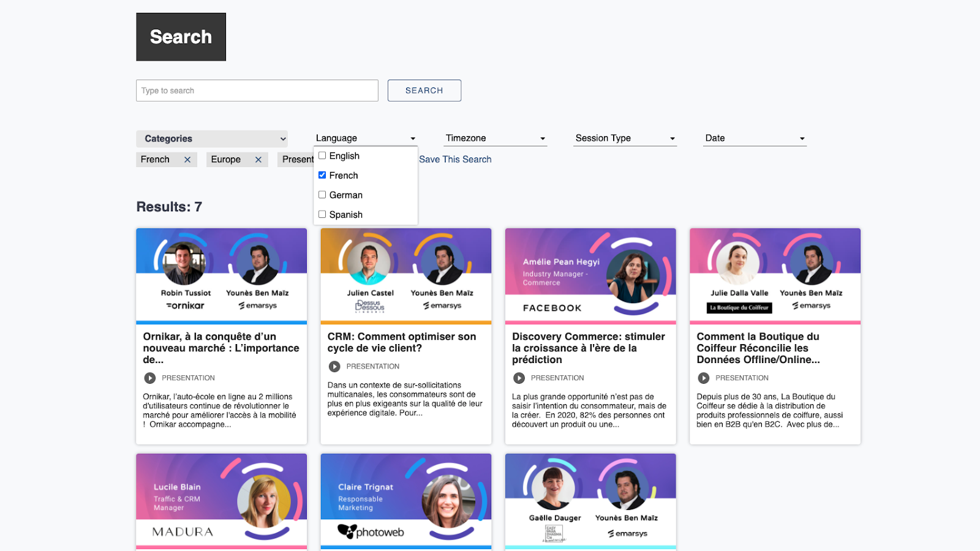Click play icon on Discovery Commerce card

pos(519,378)
